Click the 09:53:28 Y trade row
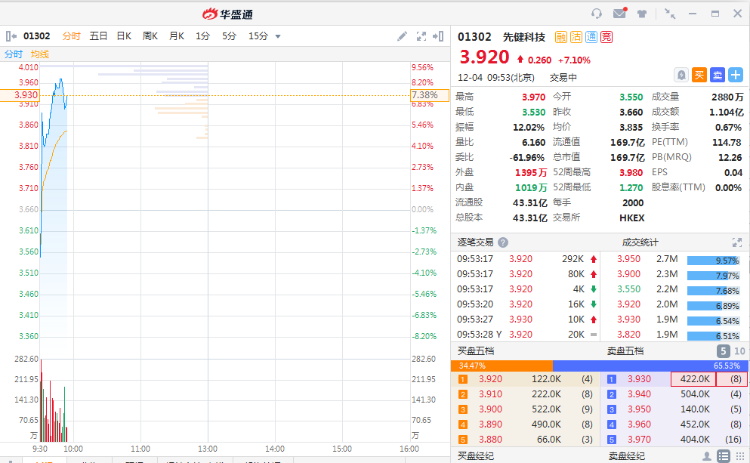Viewport: 750px width, 463px height. point(527,335)
